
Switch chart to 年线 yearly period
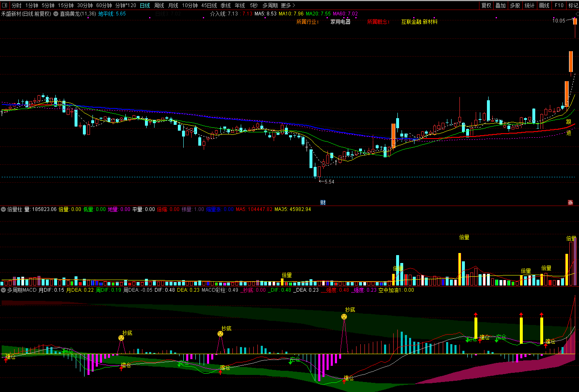click(240, 5)
